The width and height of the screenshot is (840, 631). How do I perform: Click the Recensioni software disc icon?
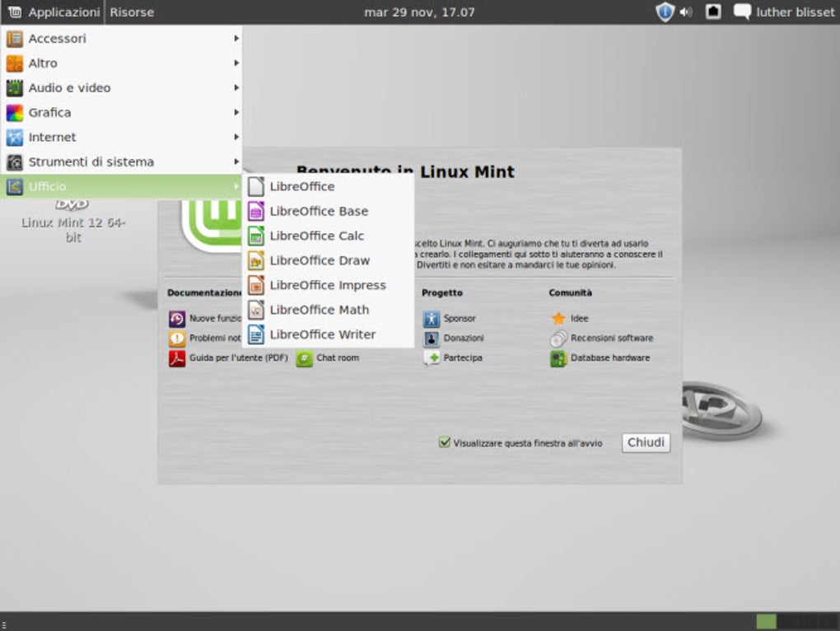click(x=558, y=339)
